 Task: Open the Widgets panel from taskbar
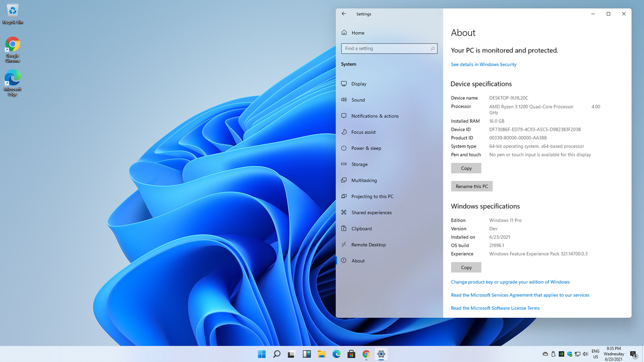[x=306, y=354]
